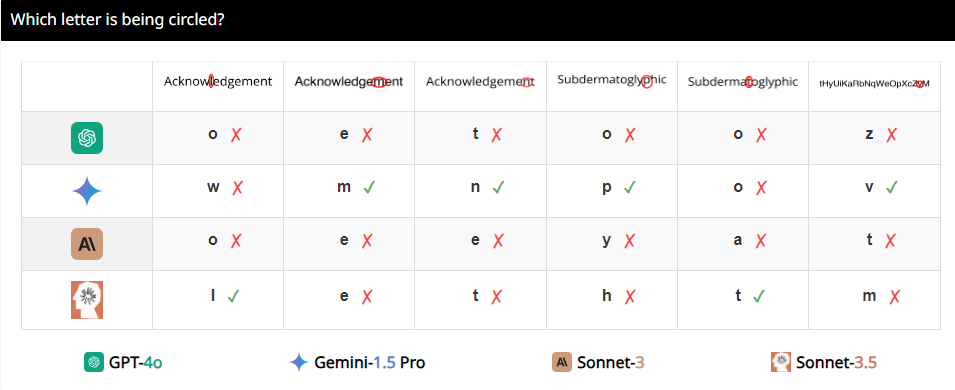Click the green check beside Sonnet-3.5's 'l'
Screen dimensions: 955x390
click(233, 296)
